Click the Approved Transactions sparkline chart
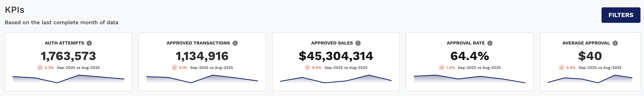The image size is (644, 96). 202,79
